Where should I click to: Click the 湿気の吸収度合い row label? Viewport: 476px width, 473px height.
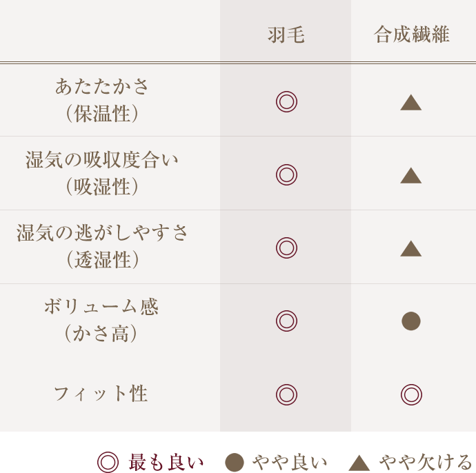(102, 173)
